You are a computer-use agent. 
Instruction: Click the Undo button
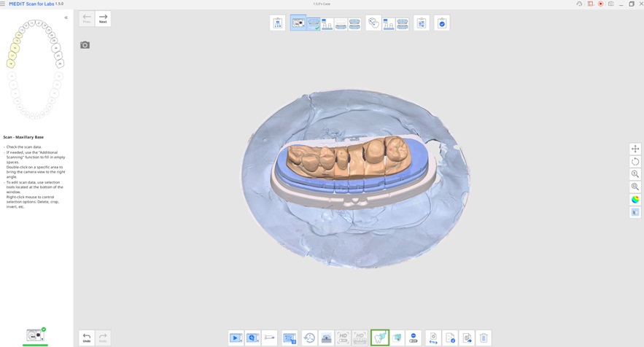(x=87, y=338)
